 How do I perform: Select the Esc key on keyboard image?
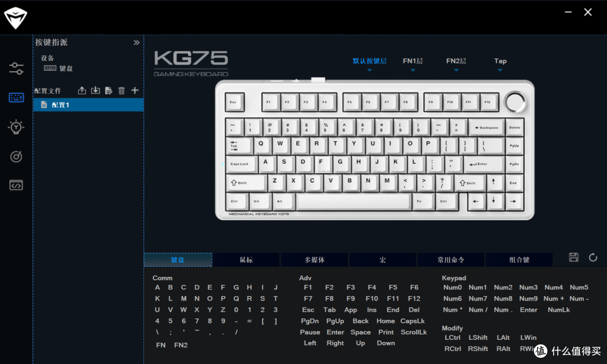click(x=234, y=102)
